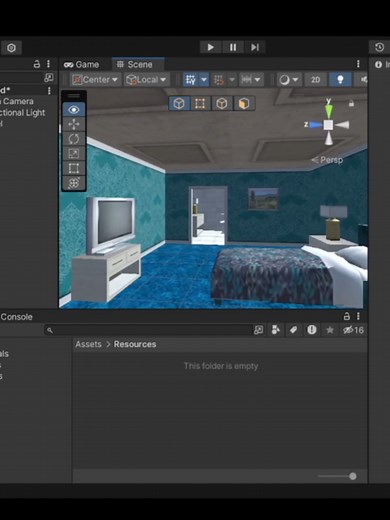
Task: Select the Rotate tool
Action: (74, 139)
